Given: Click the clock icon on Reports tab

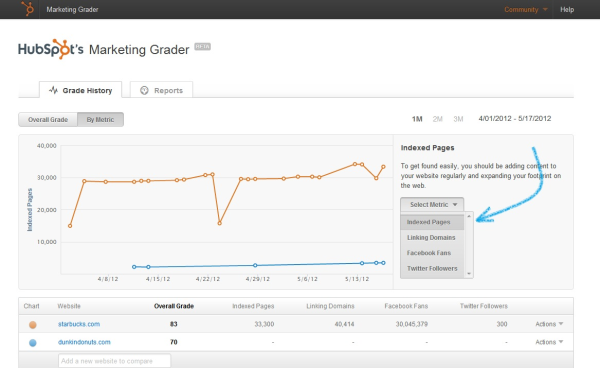Looking at the screenshot, I should 144,90.
